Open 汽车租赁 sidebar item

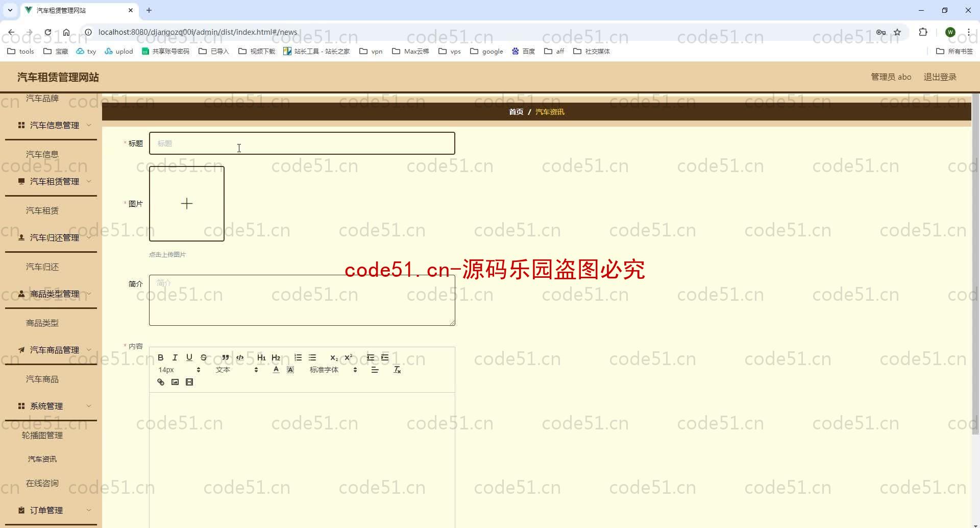tap(42, 210)
